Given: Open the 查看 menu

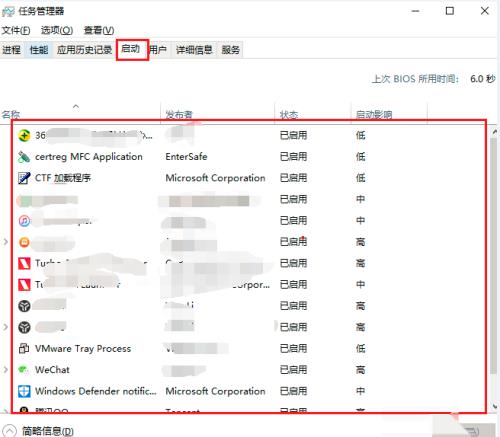Looking at the screenshot, I should click(99, 30).
